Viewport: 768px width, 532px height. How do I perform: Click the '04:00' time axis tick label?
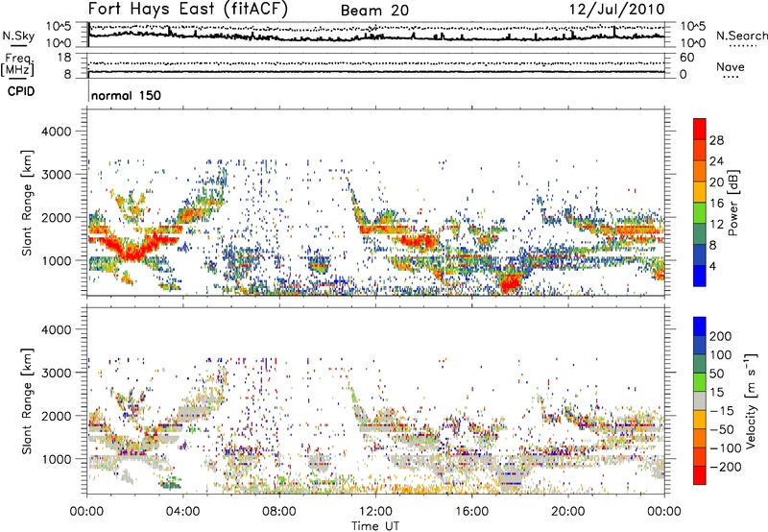tap(183, 512)
